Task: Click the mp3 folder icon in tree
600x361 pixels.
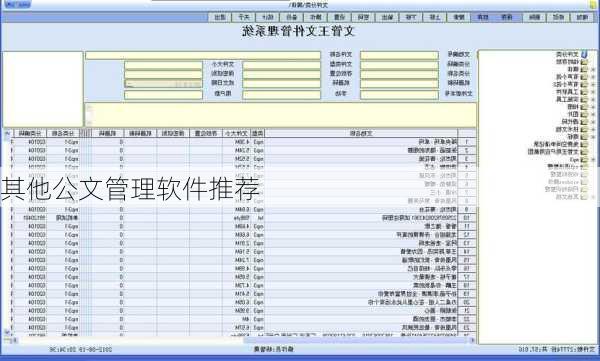Action: click(x=584, y=159)
